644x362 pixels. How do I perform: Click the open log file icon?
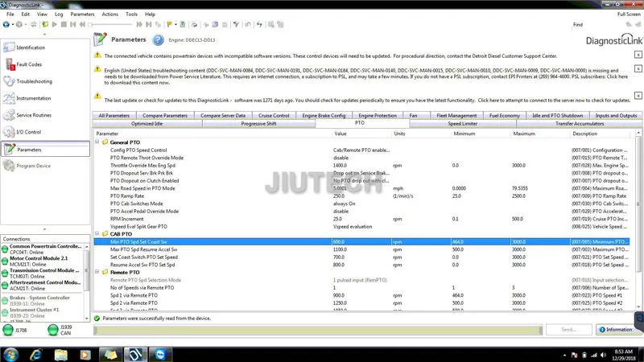tap(45, 25)
